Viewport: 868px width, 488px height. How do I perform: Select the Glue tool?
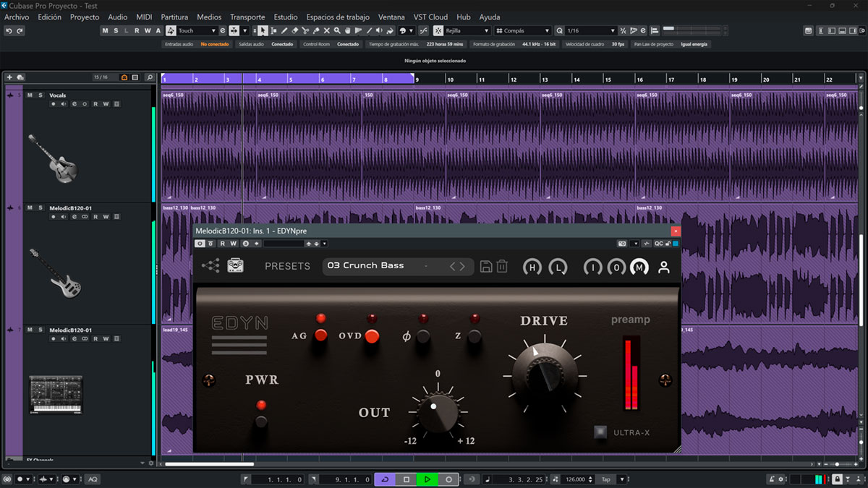pos(316,31)
